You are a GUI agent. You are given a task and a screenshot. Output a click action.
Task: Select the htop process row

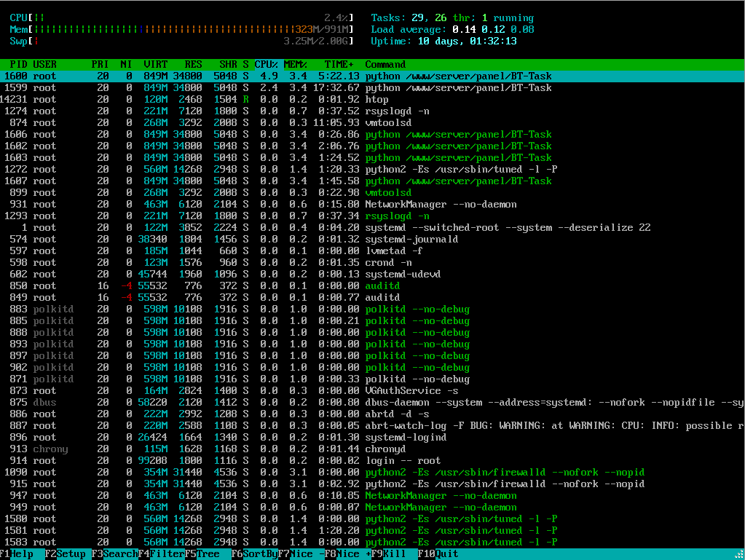(x=372, y=99)
